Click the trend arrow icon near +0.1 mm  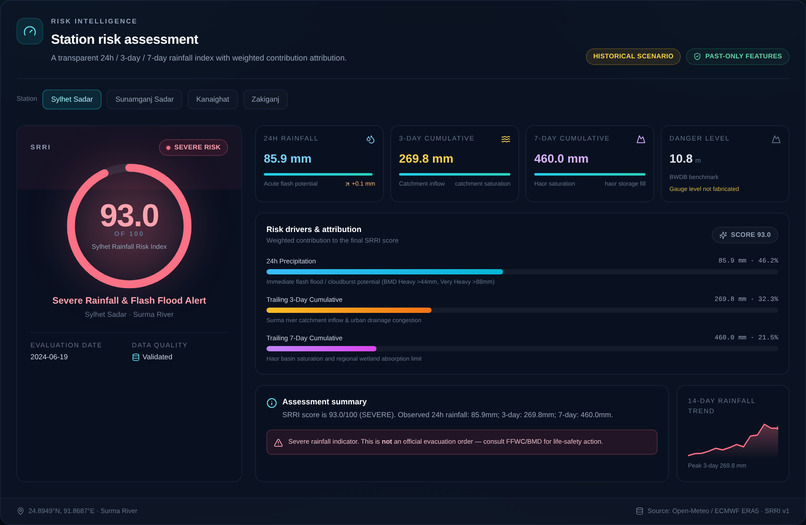tap(347, 184)
